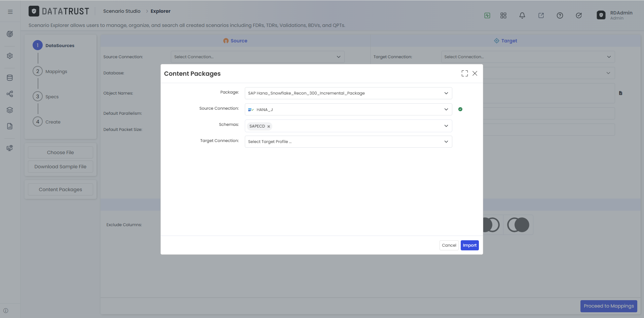
Task: Open the main Target Connection dropdown
Action: click(528, 57)
